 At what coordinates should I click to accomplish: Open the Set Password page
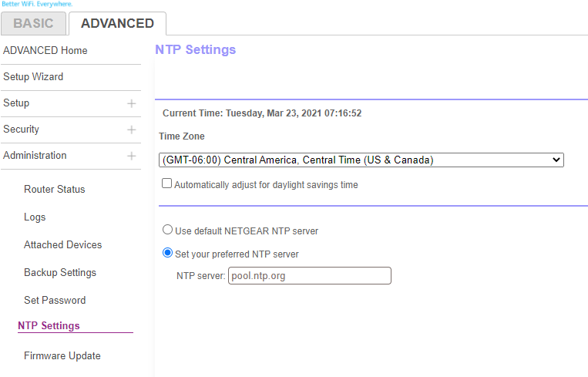55,301
